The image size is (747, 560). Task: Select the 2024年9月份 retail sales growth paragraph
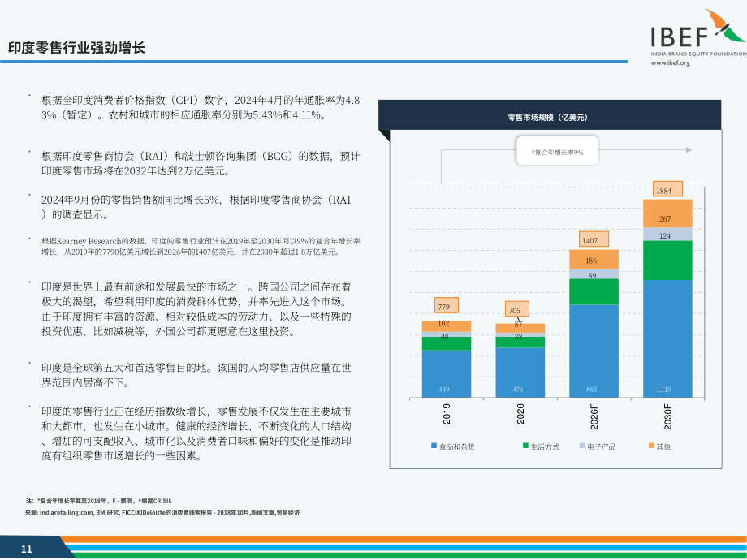(196, 207)
